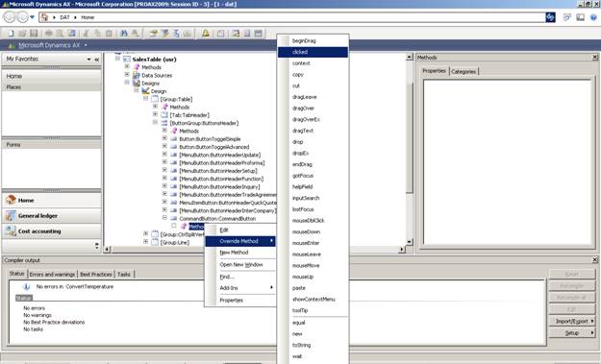Open the General ledger module
The height and width of the screenshot is (364, 601).
[52, 216]
